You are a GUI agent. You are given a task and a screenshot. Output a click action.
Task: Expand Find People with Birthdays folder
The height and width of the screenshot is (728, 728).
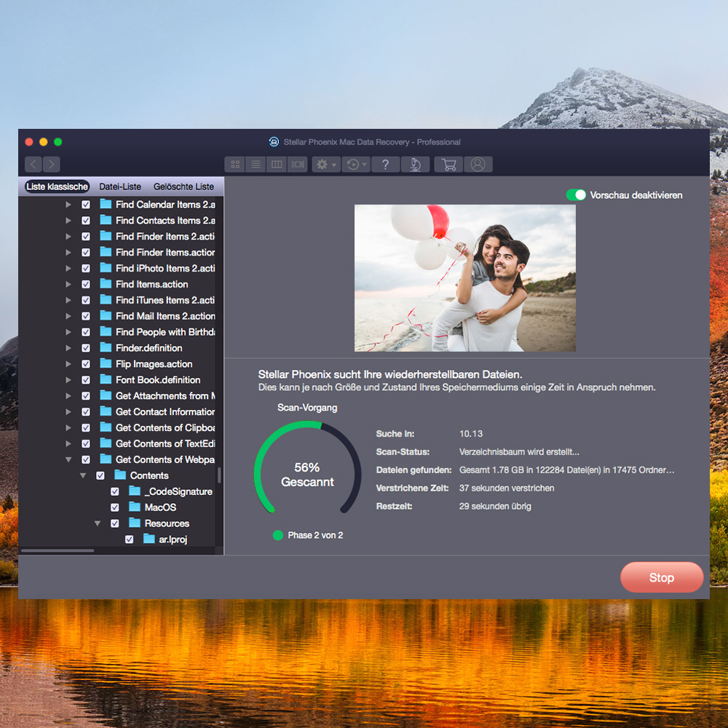[68, 332]
